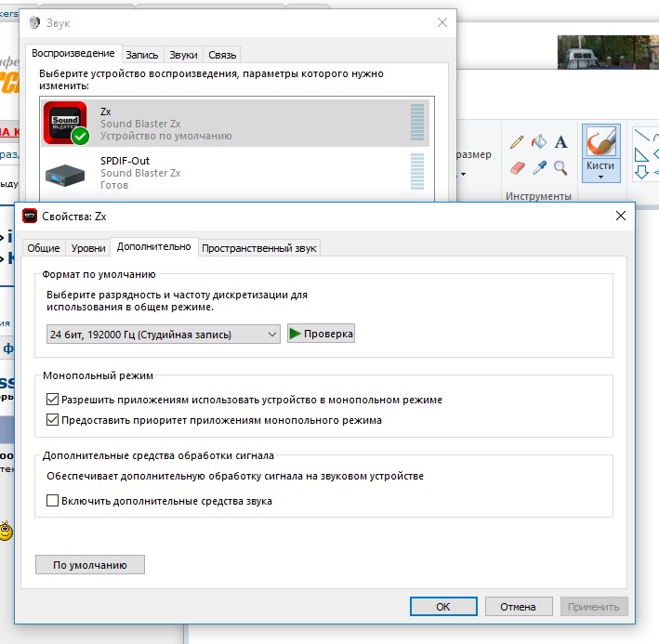The height and width of the screenshot is (644, 659).
Task: Close the Звук window
Action: (442, 22)
